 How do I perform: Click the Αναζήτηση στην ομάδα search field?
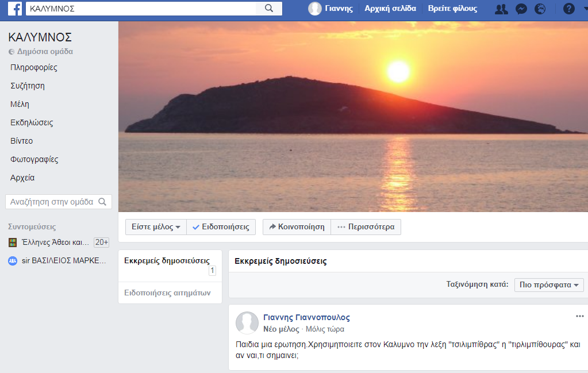52,202
